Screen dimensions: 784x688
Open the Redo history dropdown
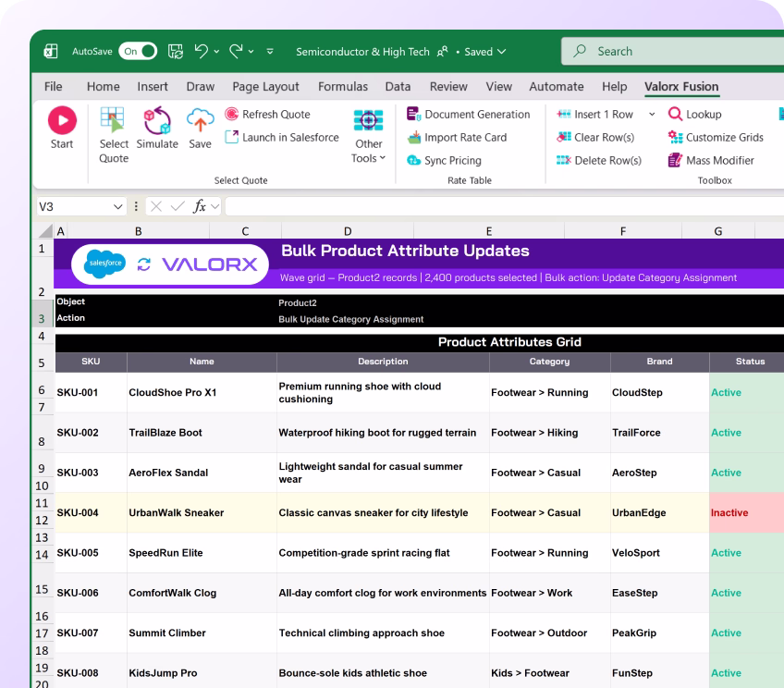pos(251,52)
